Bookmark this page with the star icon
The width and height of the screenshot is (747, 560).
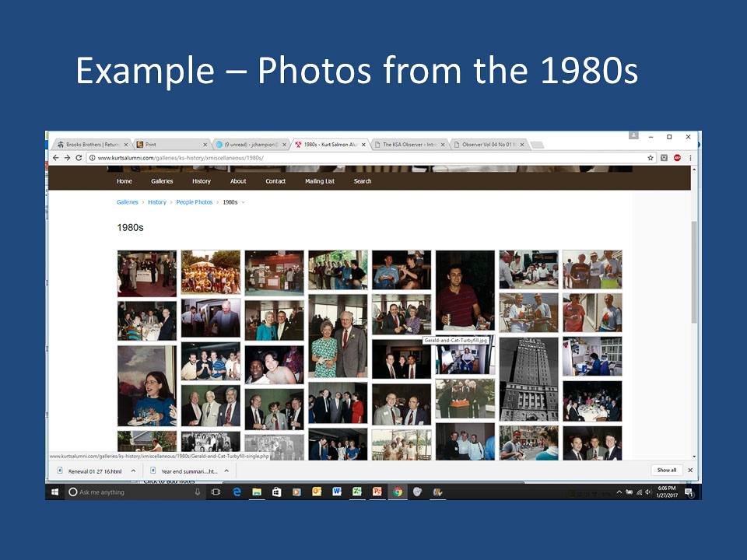click(x=651, y=158)
